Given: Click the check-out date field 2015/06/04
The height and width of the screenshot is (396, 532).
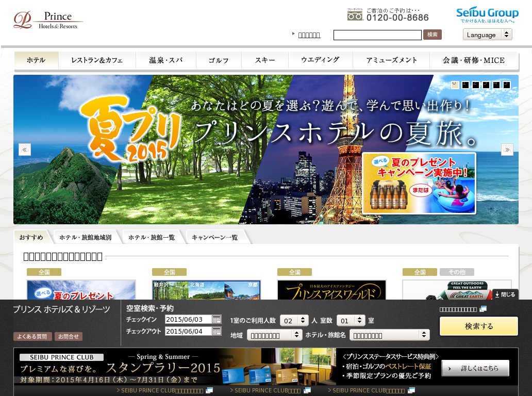Looking at the screenshot, I should (x=188, y=331).
